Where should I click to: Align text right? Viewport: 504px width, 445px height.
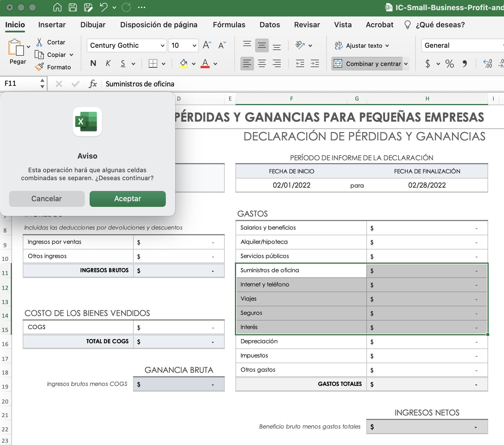(277, 63)
